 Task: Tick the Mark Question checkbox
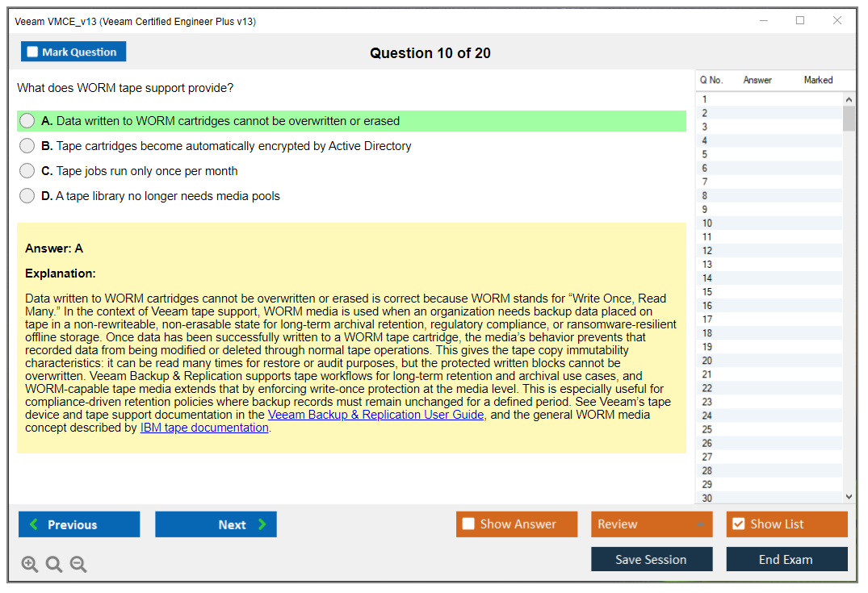(32, 52)
